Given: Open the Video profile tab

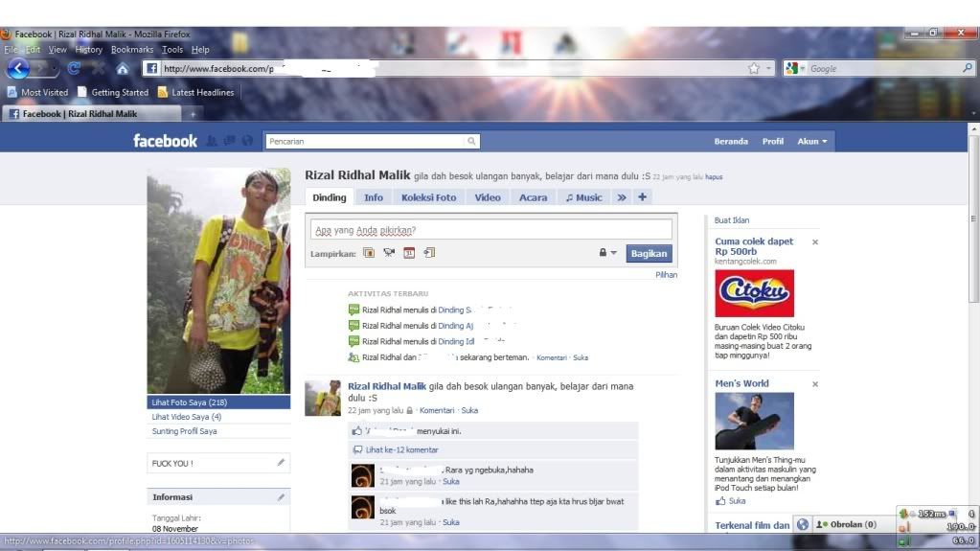Looking at the screenshot, I should (x=488, y=197).
